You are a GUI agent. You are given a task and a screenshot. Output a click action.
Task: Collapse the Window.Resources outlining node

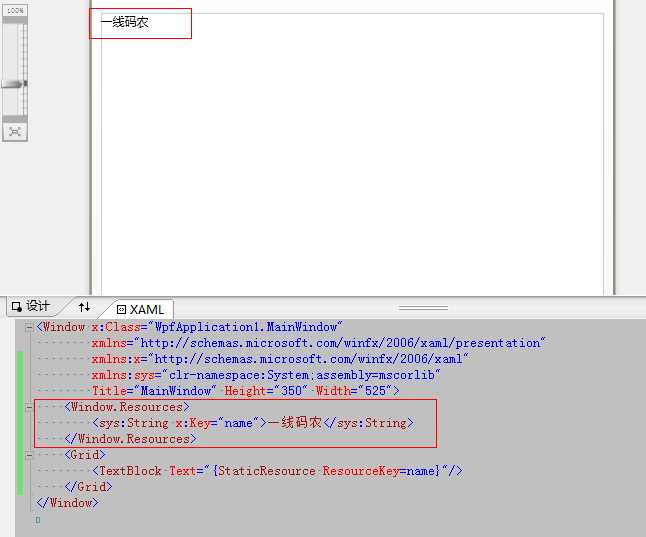[29, 408]
